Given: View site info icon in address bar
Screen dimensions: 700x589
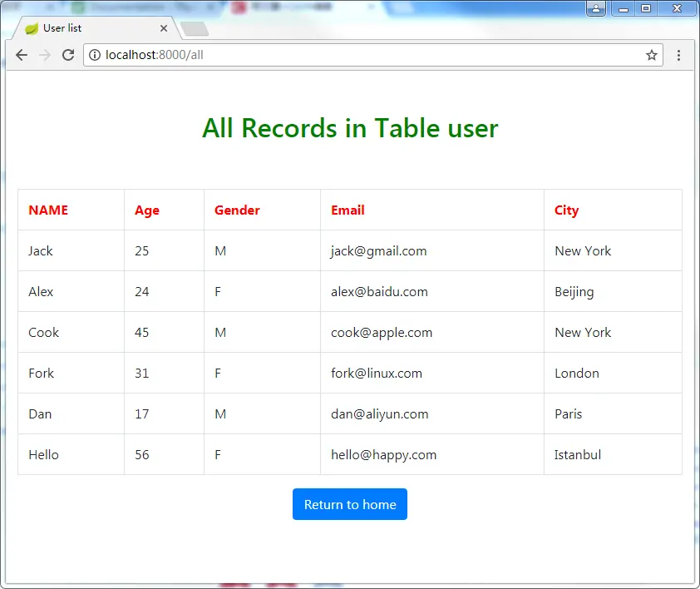Looking at the screenshot, I should pyautogui.click(x=95, y=55).
